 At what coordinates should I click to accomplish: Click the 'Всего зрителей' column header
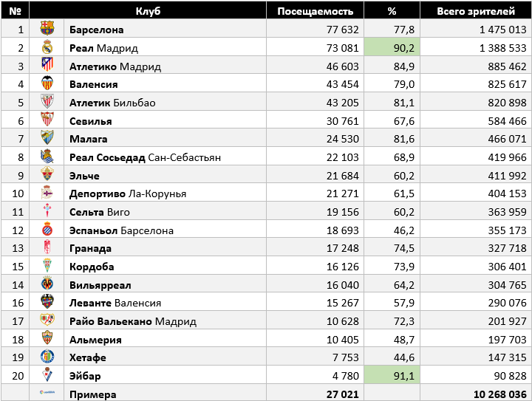click(x=476, y=11)
